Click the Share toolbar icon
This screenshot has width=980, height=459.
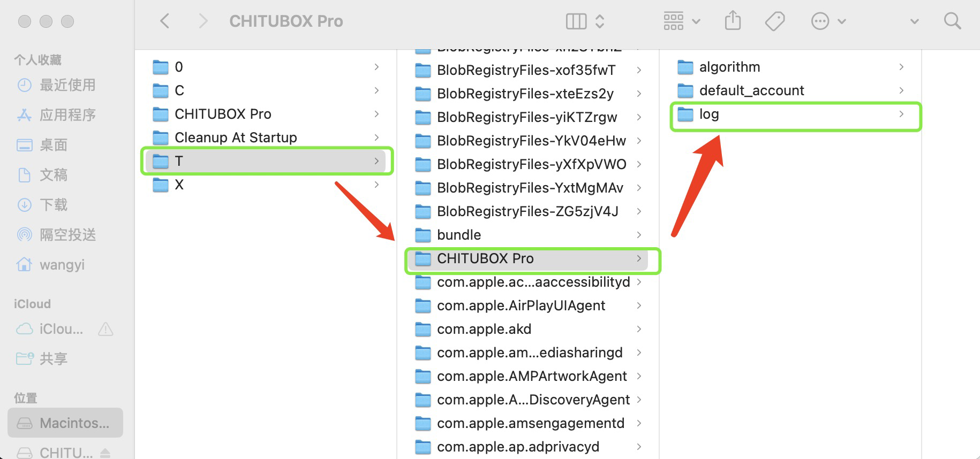(733, 21)
